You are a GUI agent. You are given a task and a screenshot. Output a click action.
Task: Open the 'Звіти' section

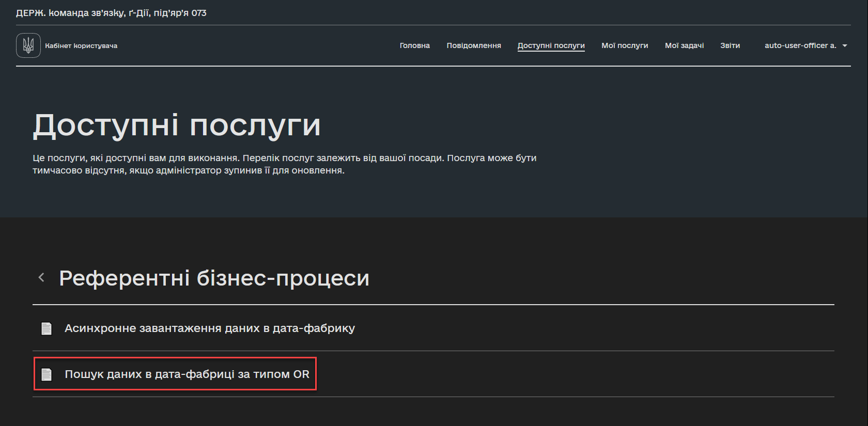coord(730,45)
